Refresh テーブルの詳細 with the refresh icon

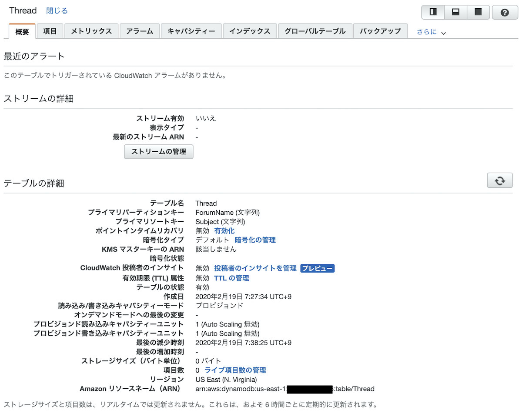click(x=499, y=180)
